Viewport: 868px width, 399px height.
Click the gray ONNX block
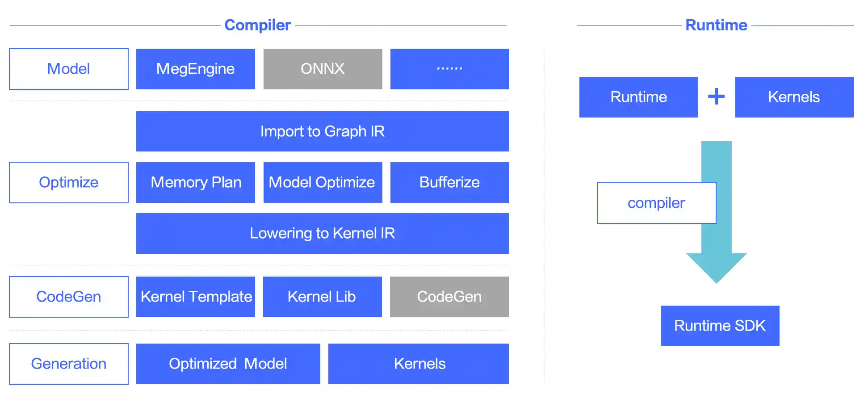tap(323, 69)
